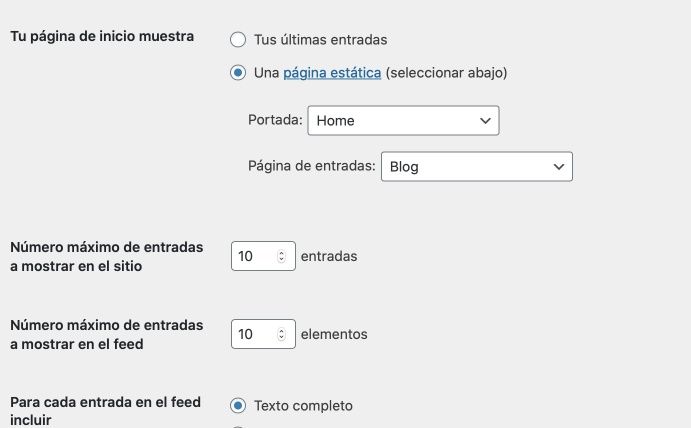The width and height of the screenshot is (691, 428).
Task: Choose the 'Texto completo' feed radio button
Action: 238,406
